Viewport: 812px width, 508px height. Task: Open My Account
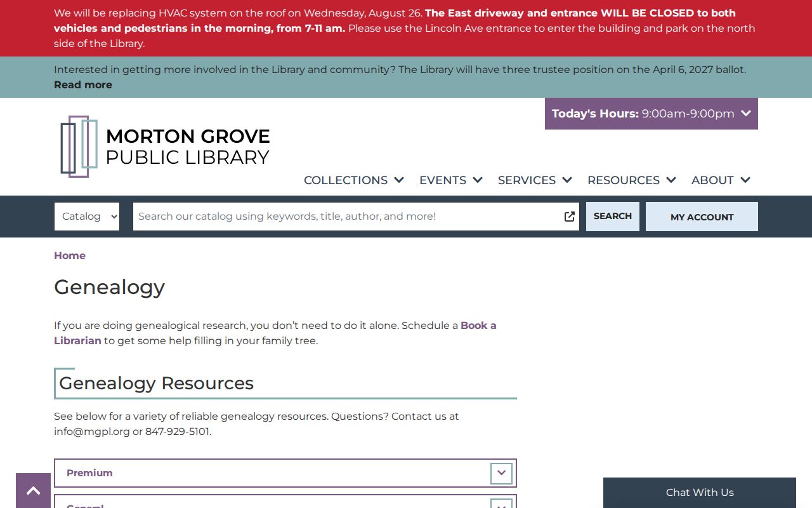(702, 217)
